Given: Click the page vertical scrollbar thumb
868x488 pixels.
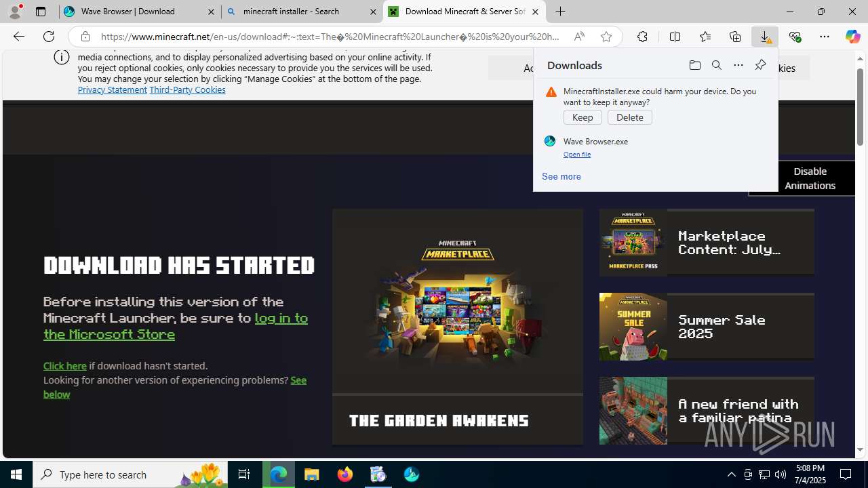Looking at the screenshot, I should pyautogui.click(x=860, y=106).
